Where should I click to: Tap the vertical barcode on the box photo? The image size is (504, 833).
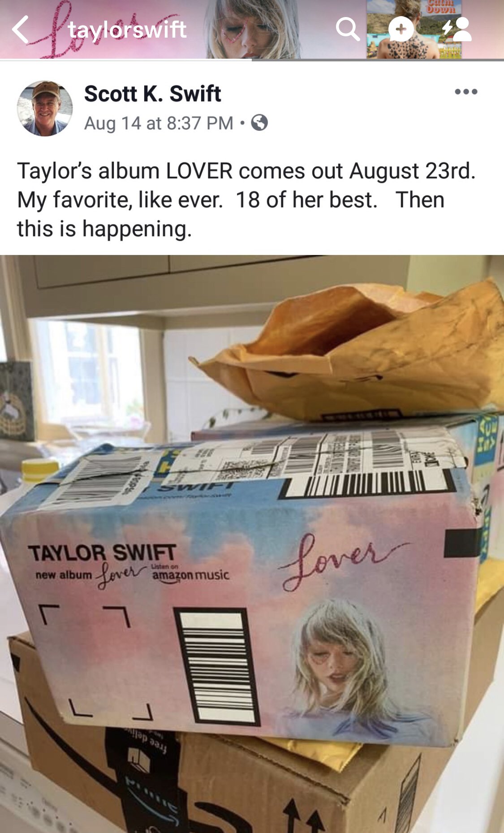tap(217, 665)
